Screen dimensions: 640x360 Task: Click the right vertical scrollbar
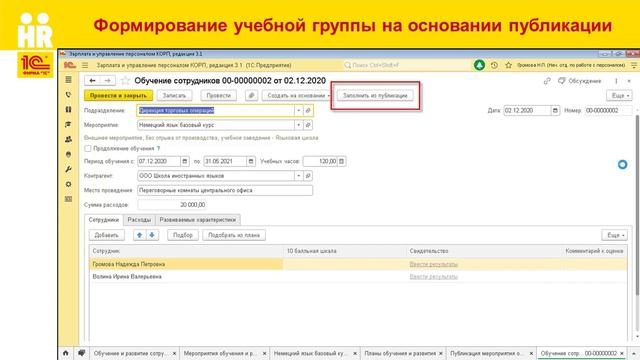[x=637, y=204]
